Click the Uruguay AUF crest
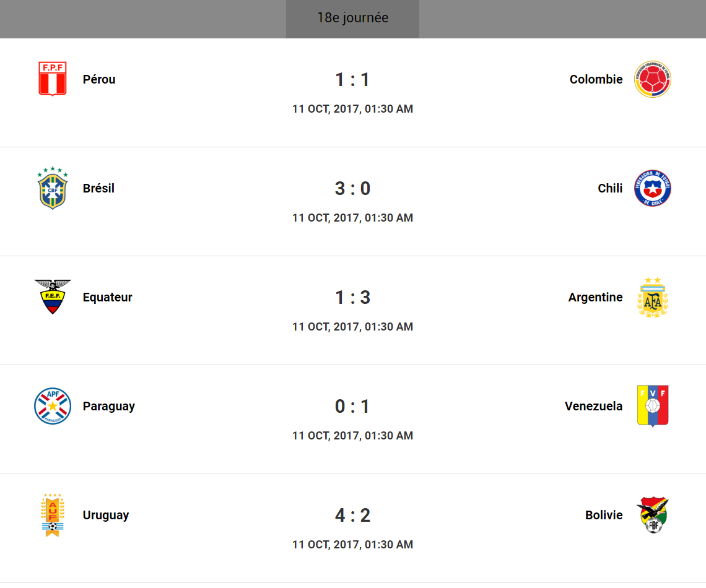The image size is (706, 588). pos(53,515)
